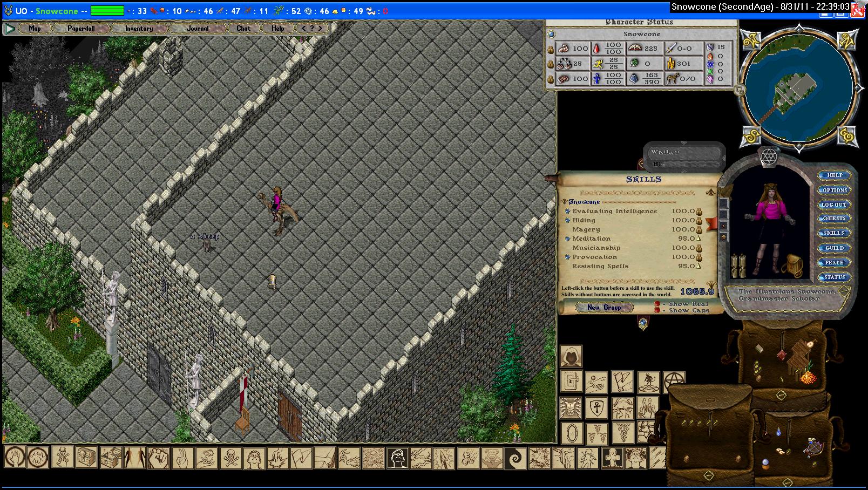868x490 pixels.
Task: Click the ankh shield spell icon
Action: click(x=596, y=408)
